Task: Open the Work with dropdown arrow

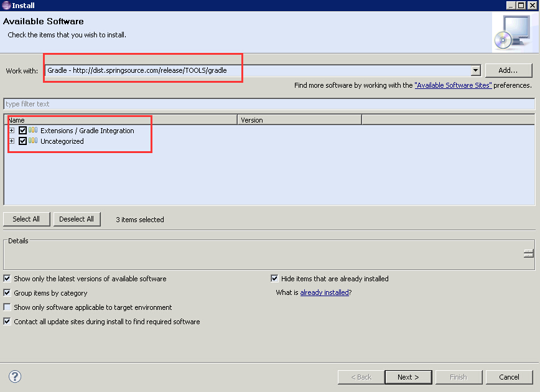Action: point(475,70)
